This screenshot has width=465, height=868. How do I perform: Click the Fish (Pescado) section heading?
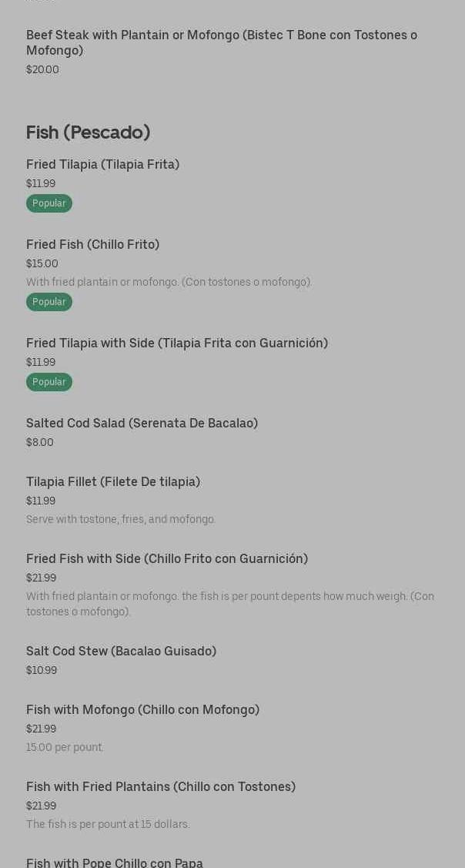[x=88, y=132]
